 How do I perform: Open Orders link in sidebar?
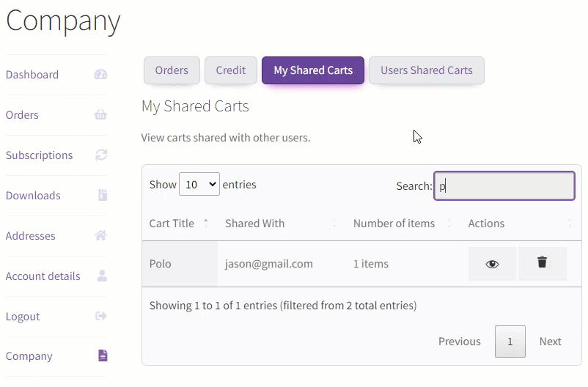tap(22, 115)
